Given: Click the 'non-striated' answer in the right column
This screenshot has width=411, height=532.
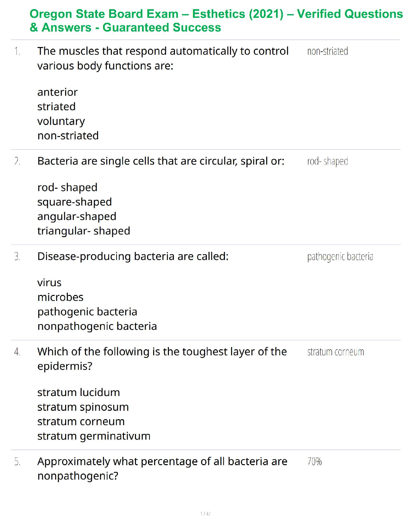Looking at the screenshot, I should coord(327,51).
